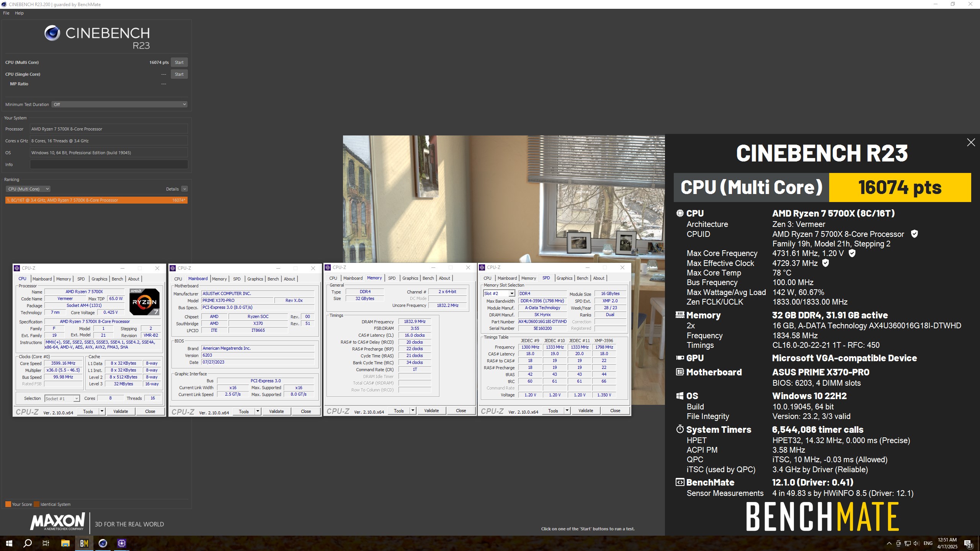Screen dimensions: 980x551
Task: Click the DRAM Frequency 1832.9 MHz value
Action: [x=415, y=321]
